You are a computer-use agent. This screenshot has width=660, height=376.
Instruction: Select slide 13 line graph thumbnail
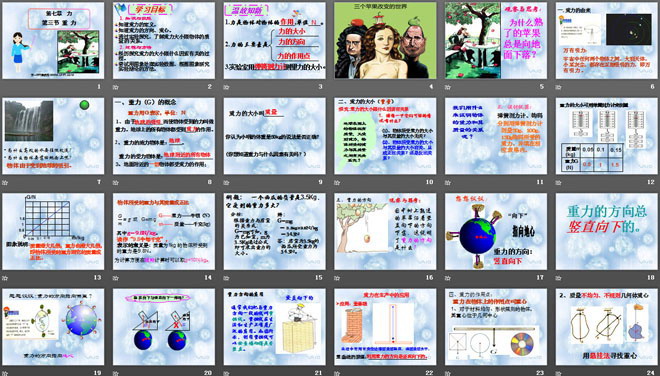click(x=53, y=231)
